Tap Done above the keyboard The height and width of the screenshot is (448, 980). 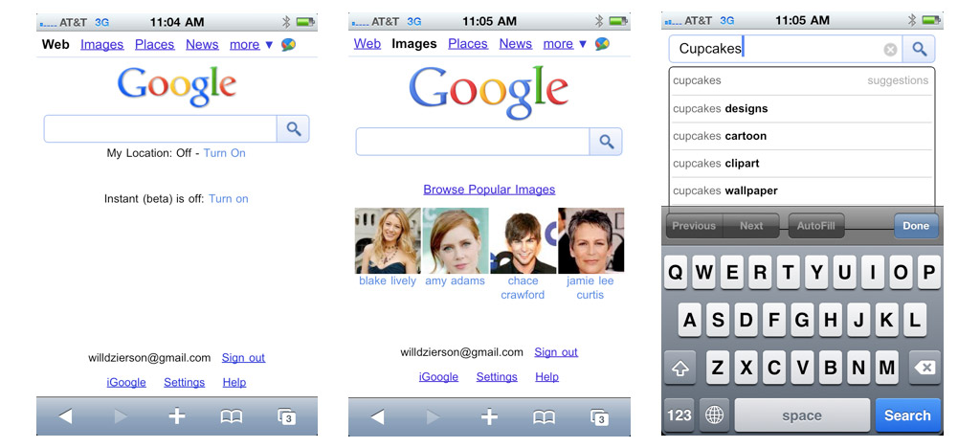[916, 226]
